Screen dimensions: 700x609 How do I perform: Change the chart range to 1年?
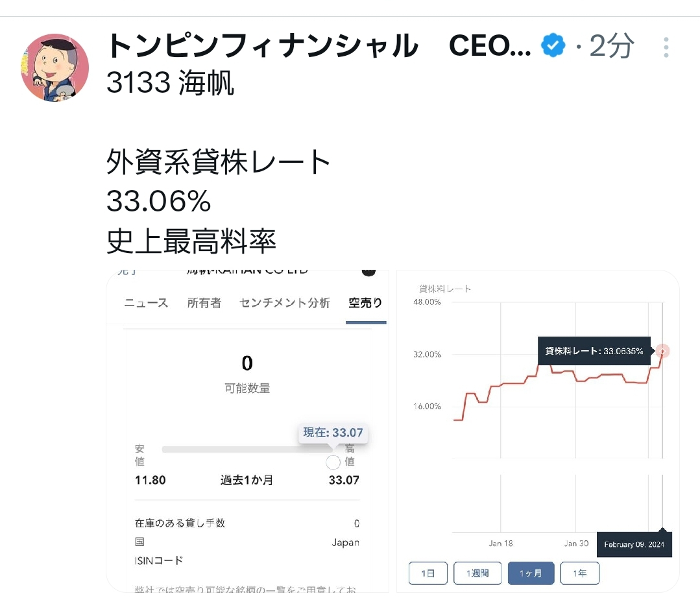580,573
